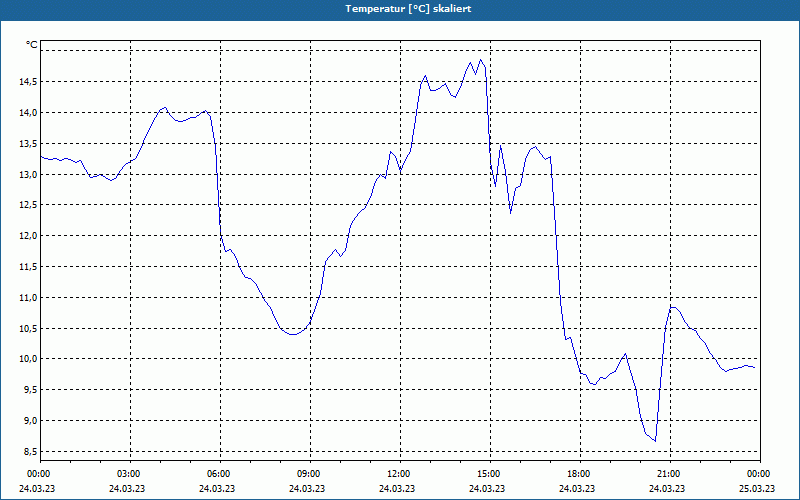
Task: Click the '24.03.23' date under 18:00
Action: [x=578, y=488]
